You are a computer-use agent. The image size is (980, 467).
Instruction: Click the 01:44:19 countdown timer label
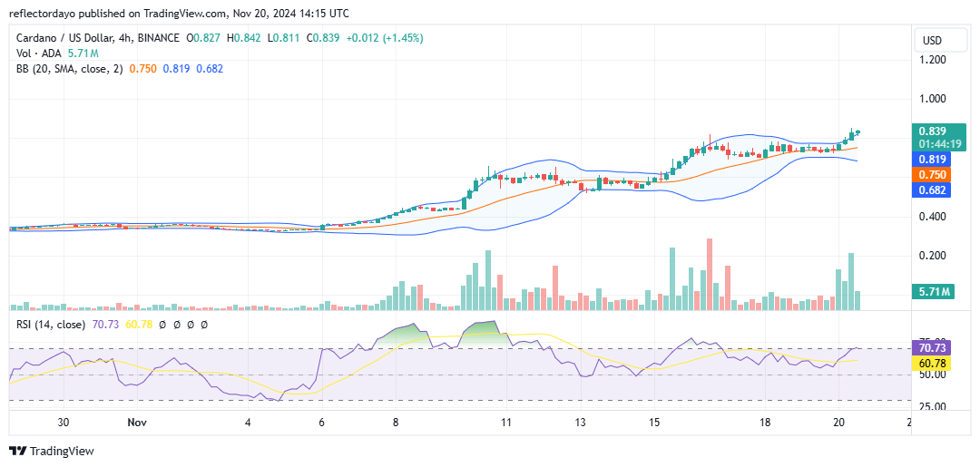[x=940, y=143]
